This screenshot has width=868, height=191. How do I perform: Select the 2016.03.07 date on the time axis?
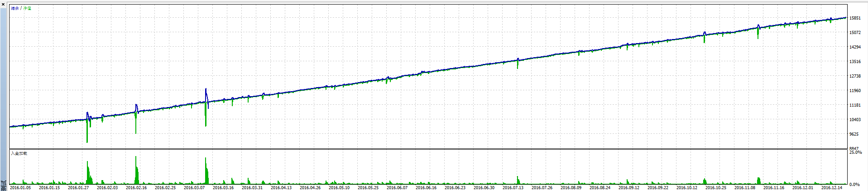pyautogui.click(x=194, y=188)
